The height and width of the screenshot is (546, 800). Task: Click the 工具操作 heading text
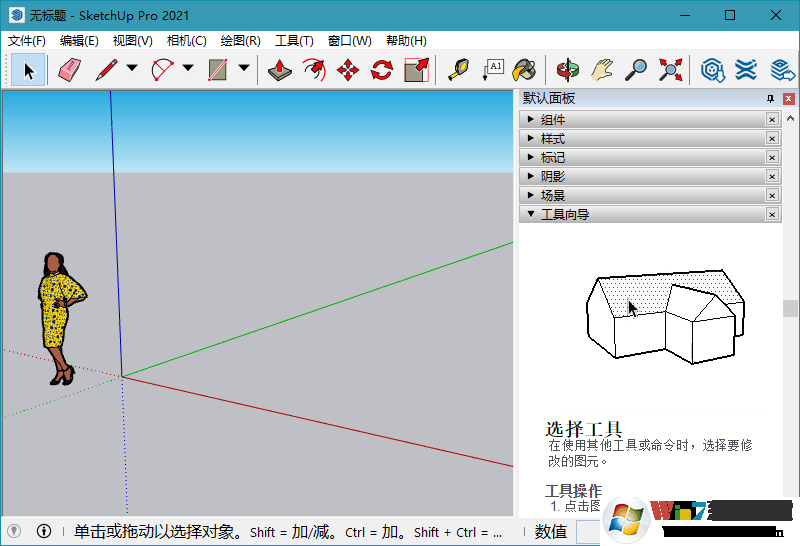(x=573, y=491)
